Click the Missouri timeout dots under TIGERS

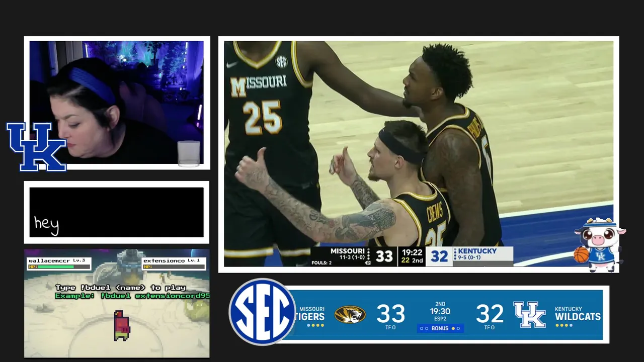coord(315,325)
